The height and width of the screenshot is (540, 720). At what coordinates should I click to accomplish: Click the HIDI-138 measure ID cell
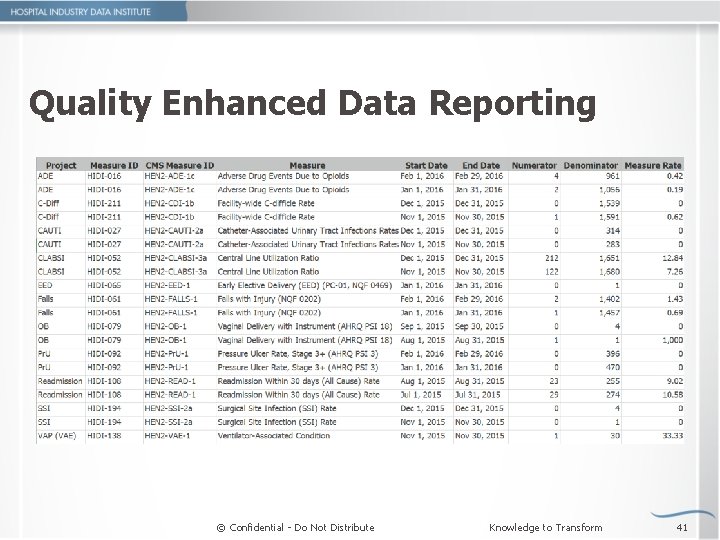pos(104,435)
